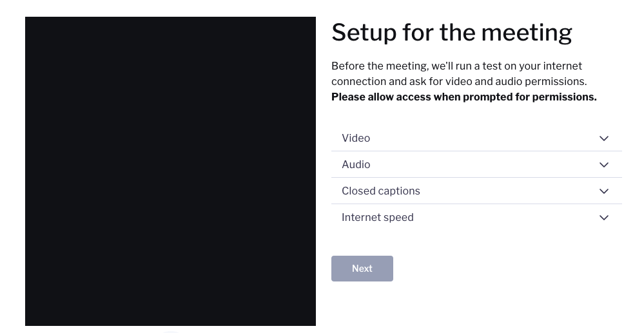Viewport: 644px width, 333px height.
Task: Click the dark camera preview area
Action: click(x=170, y=171)
